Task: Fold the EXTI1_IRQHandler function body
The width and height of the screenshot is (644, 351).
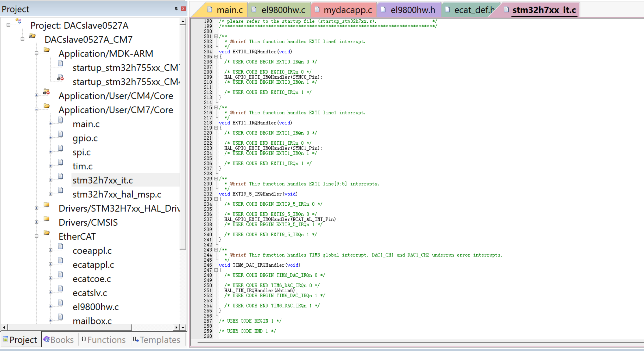Action: click(x=216, y=128)
